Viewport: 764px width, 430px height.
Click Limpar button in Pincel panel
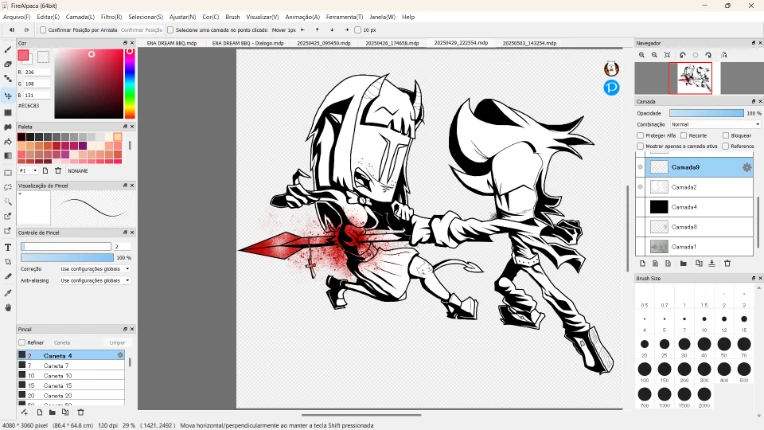117,343
